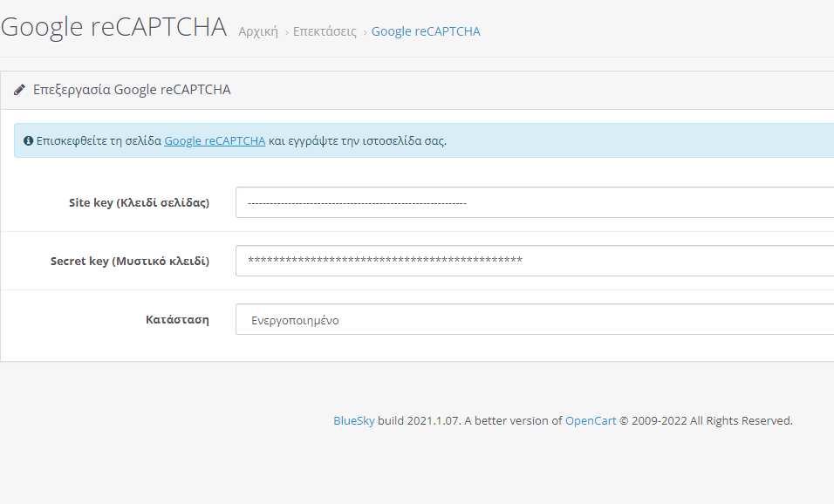Viewport: 834px width, 504px height.
Task: Open the BlueSky footer link
Action: coord(353,420)
